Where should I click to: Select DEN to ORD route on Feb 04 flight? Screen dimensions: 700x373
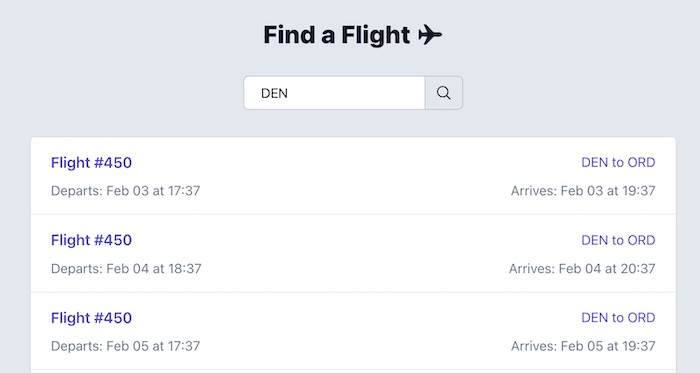618,240
